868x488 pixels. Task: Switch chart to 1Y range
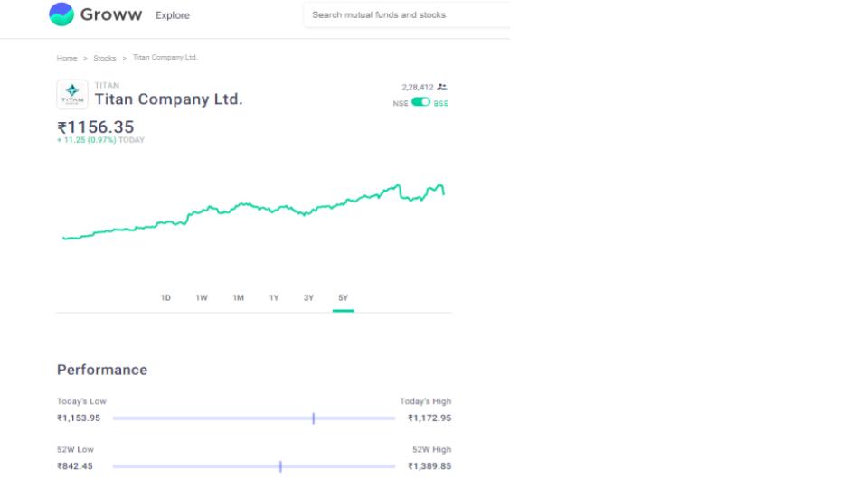274,297
